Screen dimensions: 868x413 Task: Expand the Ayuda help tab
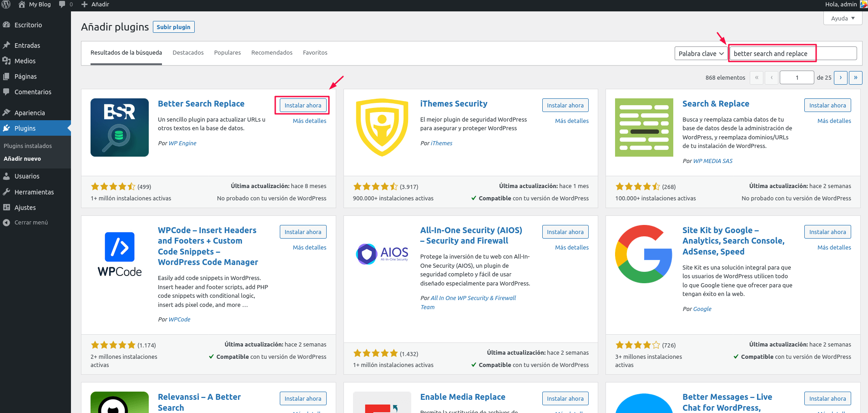coord(843,18)
